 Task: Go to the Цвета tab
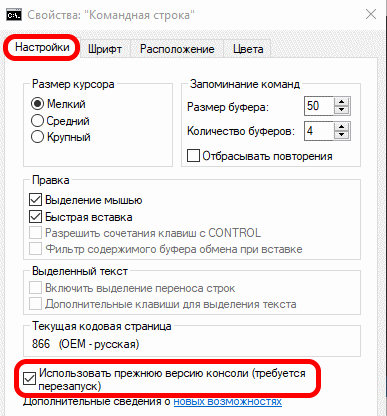pos(248,49)
